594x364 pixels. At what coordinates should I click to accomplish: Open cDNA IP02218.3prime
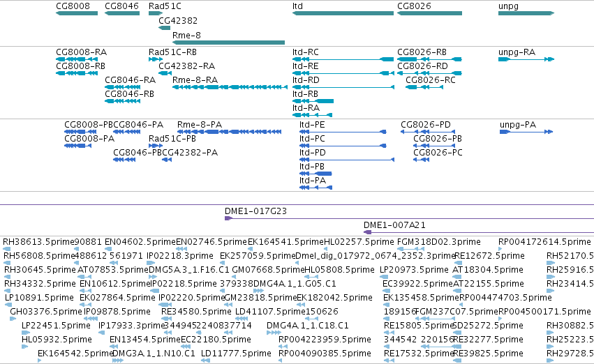pyautogui.click(x=151, y=263)
